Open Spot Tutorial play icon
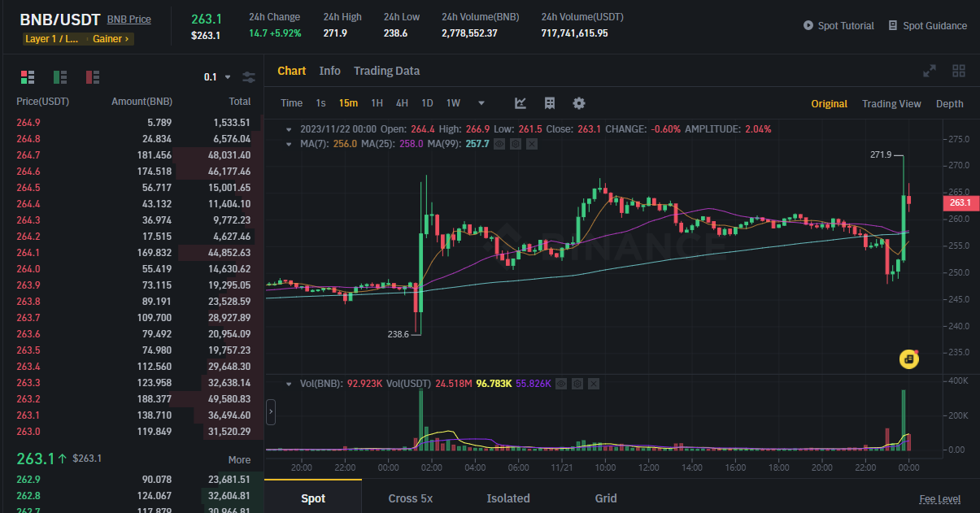This screenshot has width=980, height=513. [808, 25]
